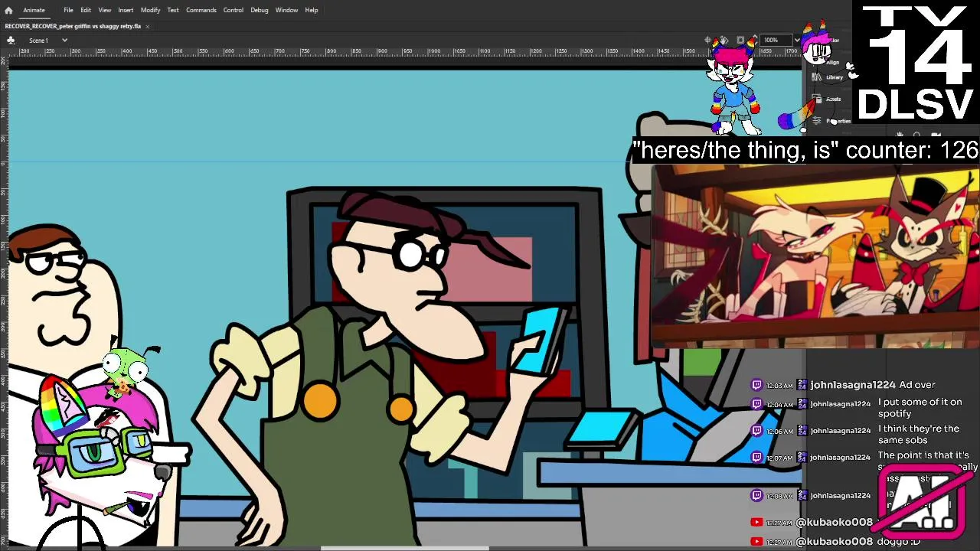Click the Center Stage icon
The height and width of the screenshot is (551, 980).
coord(708,40)
